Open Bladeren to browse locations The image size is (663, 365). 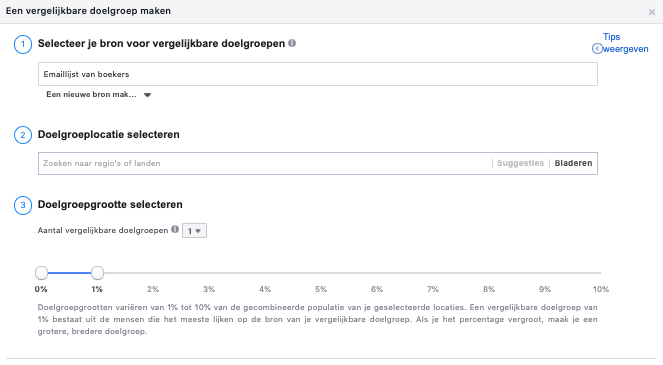573,163
